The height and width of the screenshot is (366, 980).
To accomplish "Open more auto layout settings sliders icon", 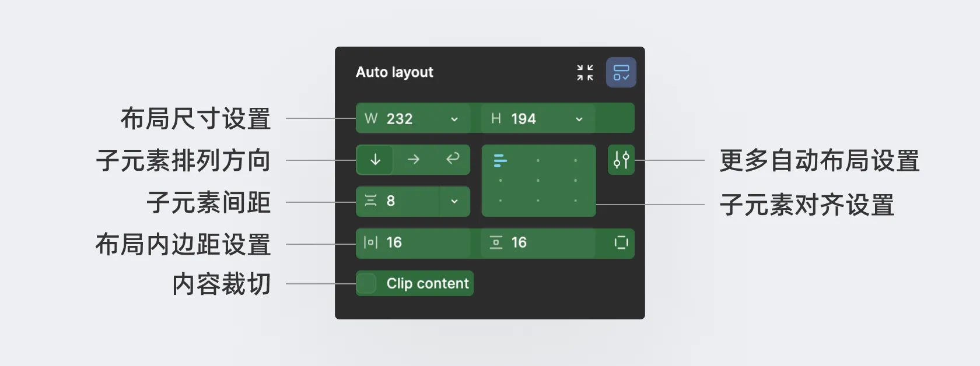I will click(x=621, y=160).
